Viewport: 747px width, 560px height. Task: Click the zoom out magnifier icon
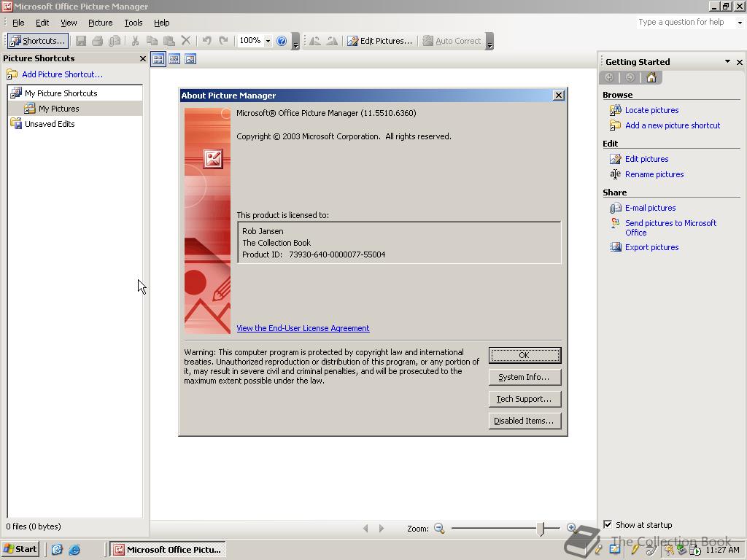(x=439, y=528)
